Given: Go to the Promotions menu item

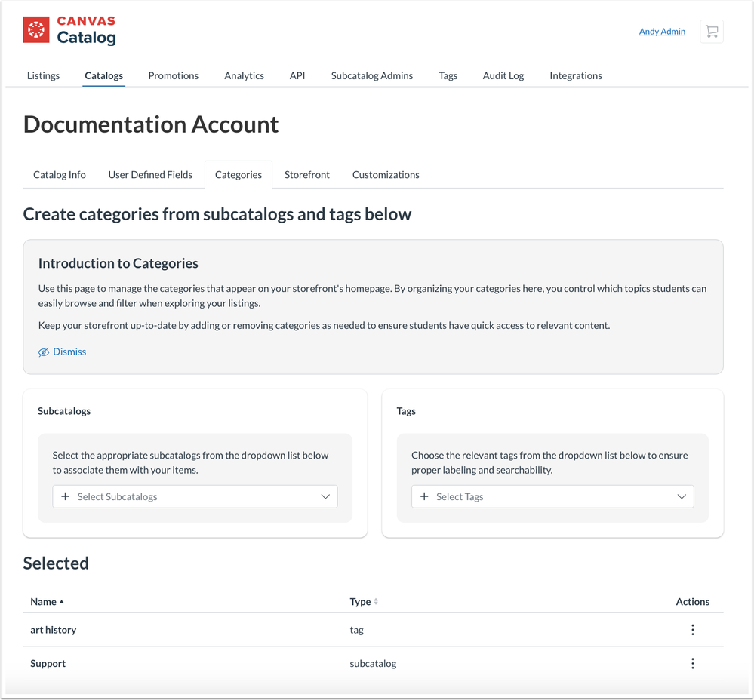Looking at the screenshot, I should (x=173, y=75).
